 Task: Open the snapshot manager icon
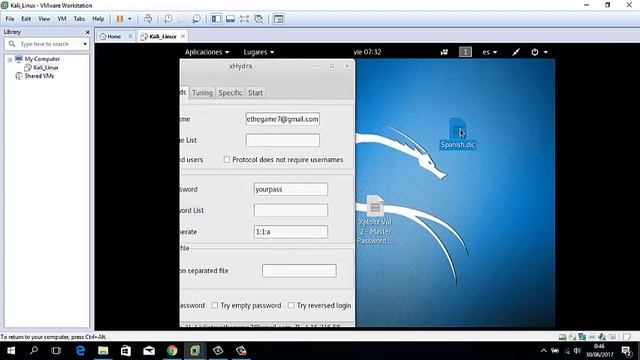tap(196, 19)
